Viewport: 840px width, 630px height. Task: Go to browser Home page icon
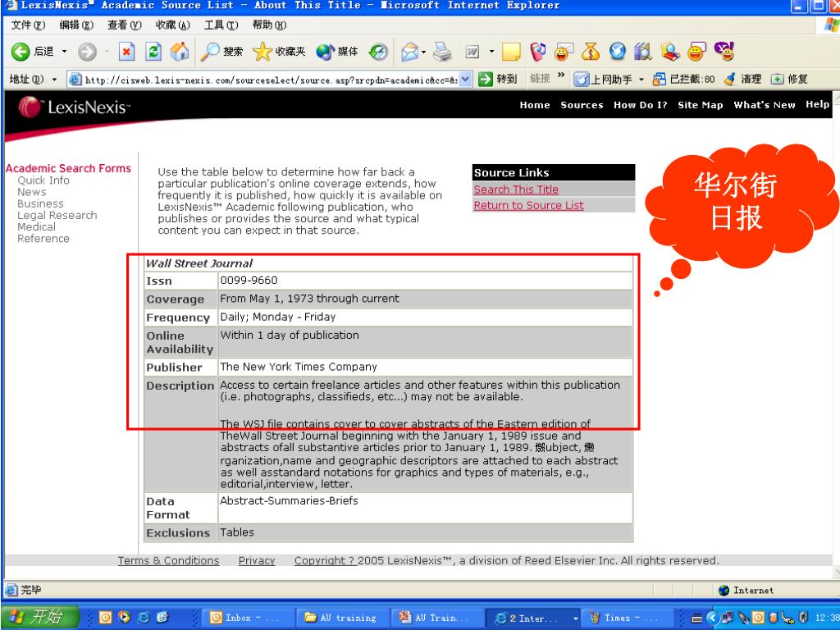coord(180,52)
